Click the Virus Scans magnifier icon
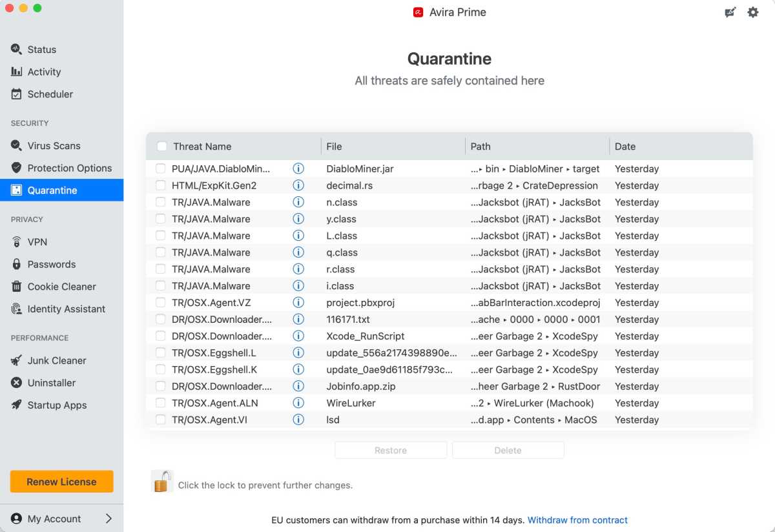Image resolution: width=775 pixels, height=532 pixels. tap(16, 145)
